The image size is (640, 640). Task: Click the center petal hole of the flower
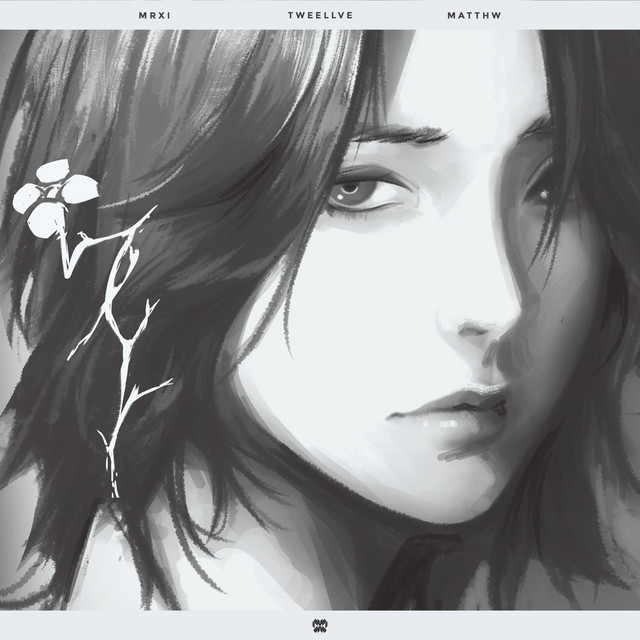pos(50,192)
